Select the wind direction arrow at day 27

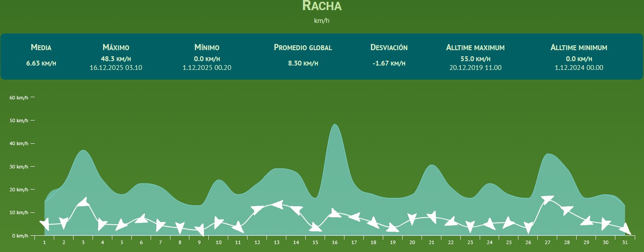pos(548,200)
